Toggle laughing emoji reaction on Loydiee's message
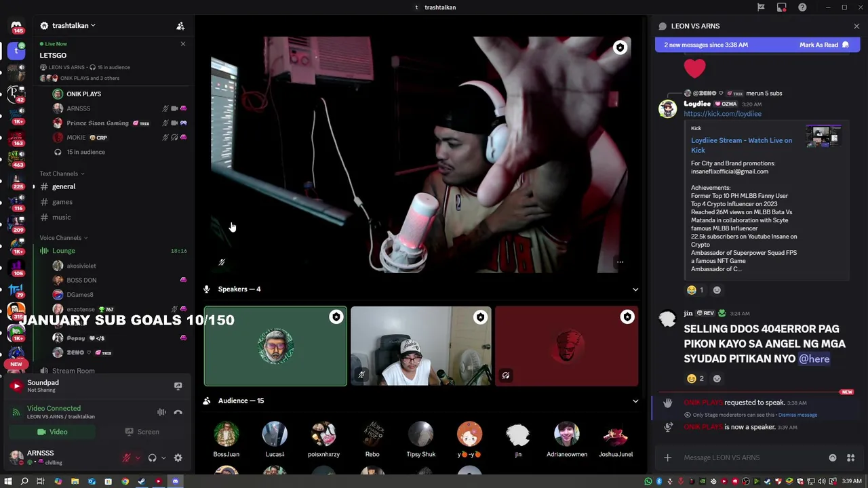 695,290
